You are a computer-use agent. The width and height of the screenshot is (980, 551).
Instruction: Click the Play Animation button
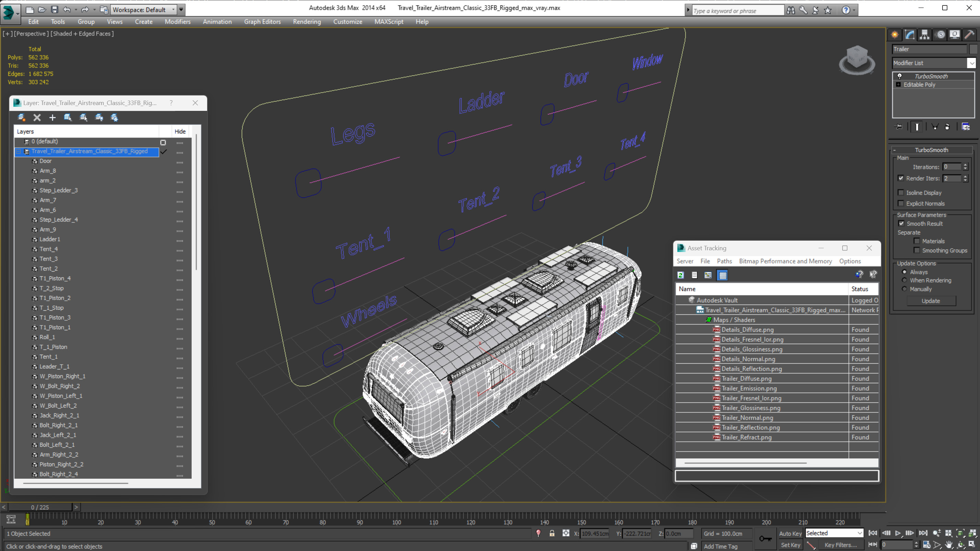pos(898,533)
